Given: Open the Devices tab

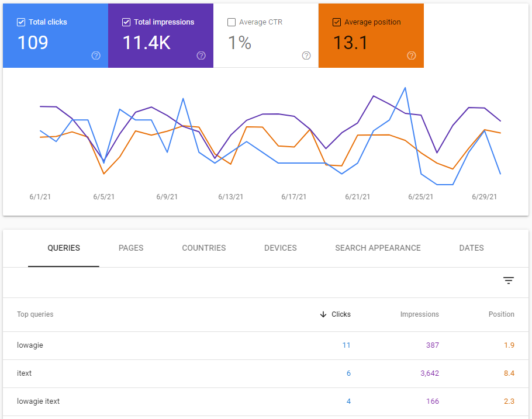Looking at the screenshot, I should click(x=281, y=248).
